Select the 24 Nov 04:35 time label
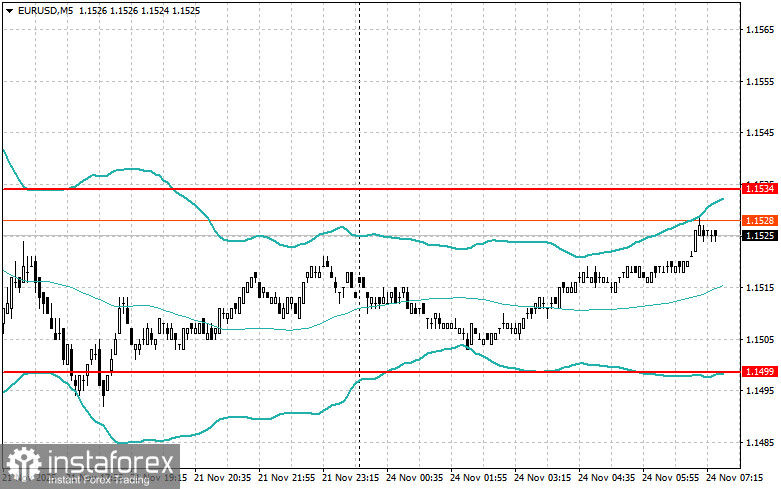Screen dimensions: 781x489 606,478
